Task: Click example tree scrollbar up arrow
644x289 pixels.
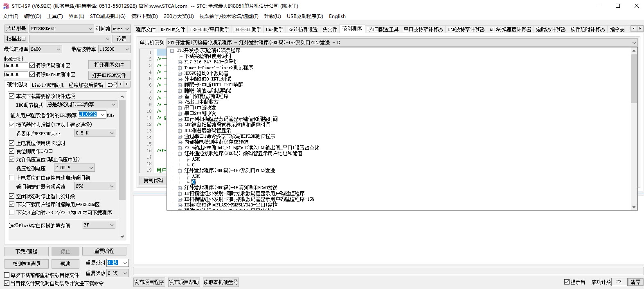Action: (634, 51)
